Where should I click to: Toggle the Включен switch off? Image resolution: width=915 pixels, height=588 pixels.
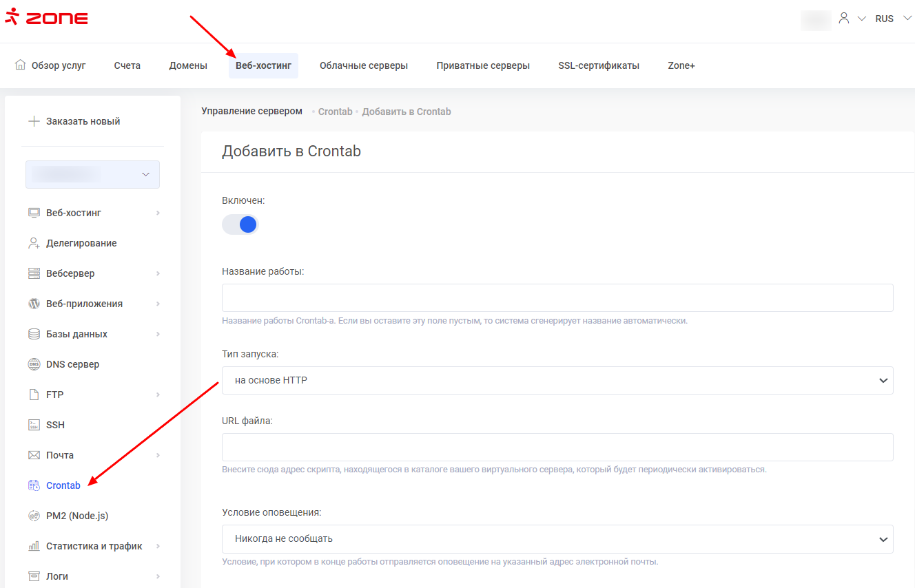tap(240, 224)
